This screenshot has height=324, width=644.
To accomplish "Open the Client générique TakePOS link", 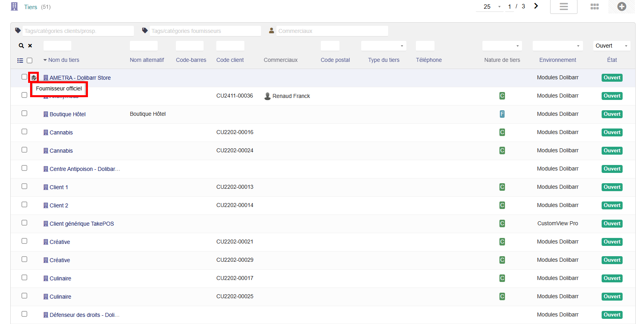I will (x=82, y=224).
